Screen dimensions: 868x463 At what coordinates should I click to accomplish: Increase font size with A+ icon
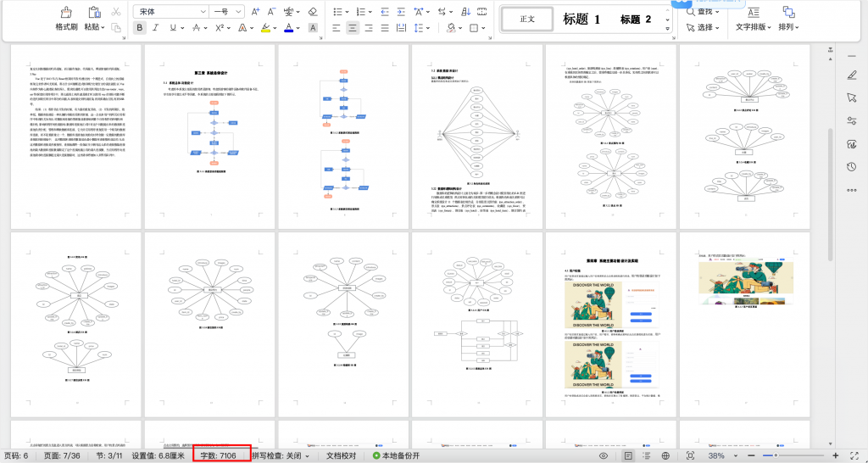pos(255,12)
